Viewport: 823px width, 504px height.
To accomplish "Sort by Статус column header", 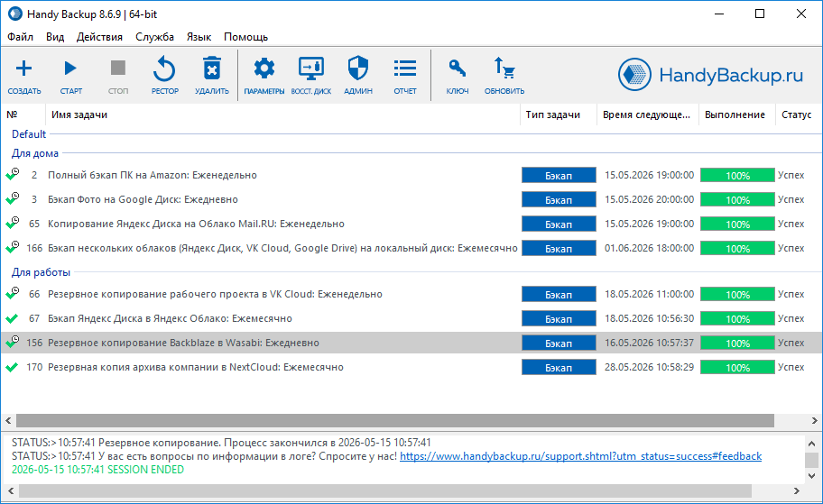I will 797,115.
